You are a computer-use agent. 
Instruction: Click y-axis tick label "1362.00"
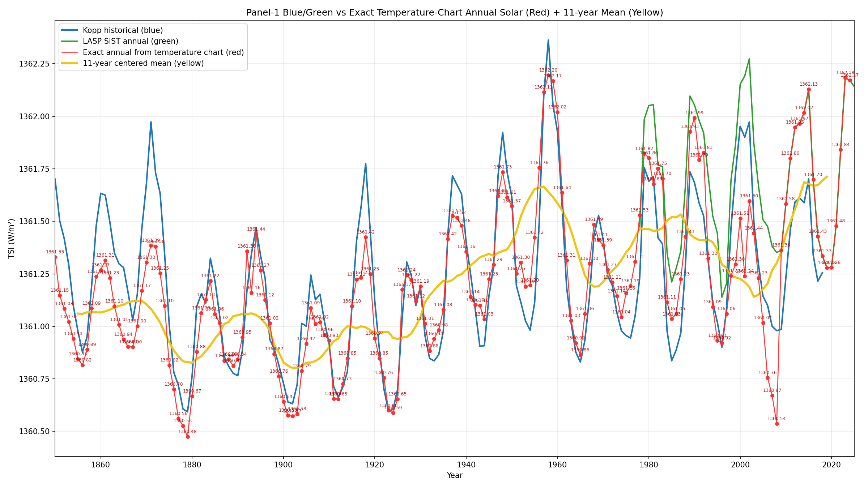pyautogui.click(x=34, y=116)
